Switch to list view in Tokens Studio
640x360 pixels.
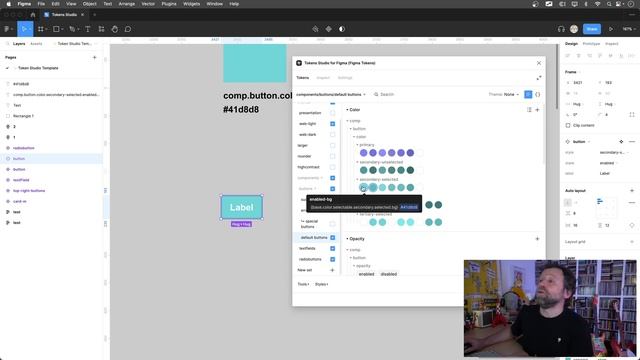[528, 94]
